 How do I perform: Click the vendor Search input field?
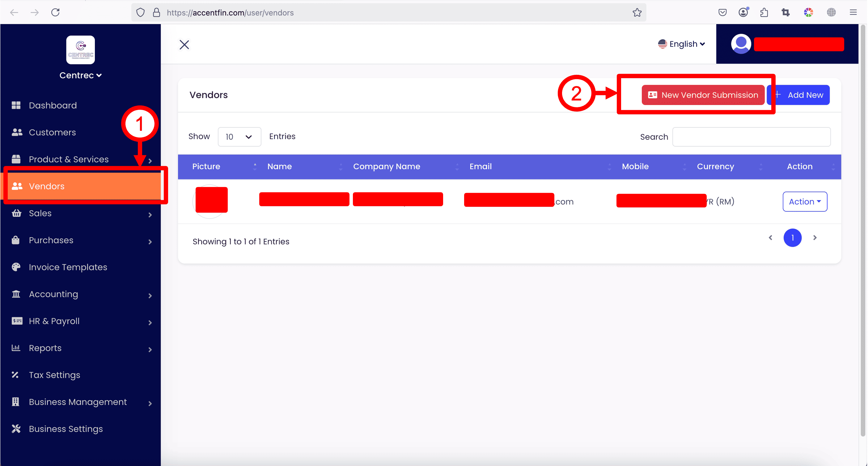751,137
